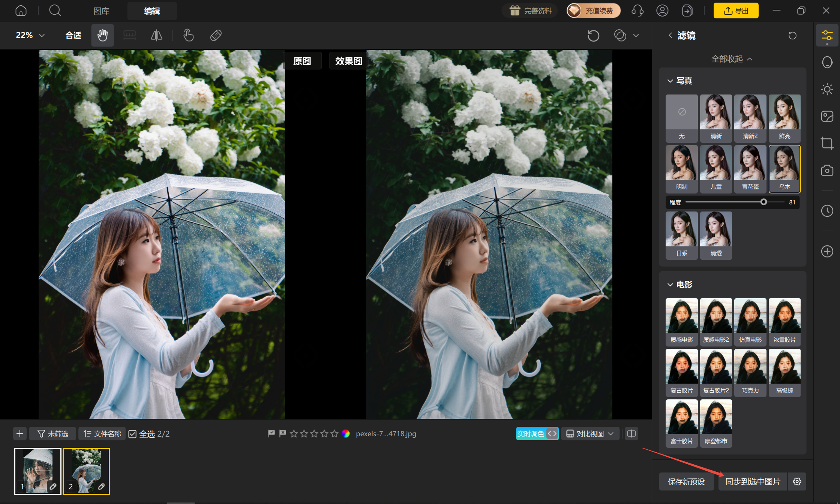Select the hand pan tool

102,35
